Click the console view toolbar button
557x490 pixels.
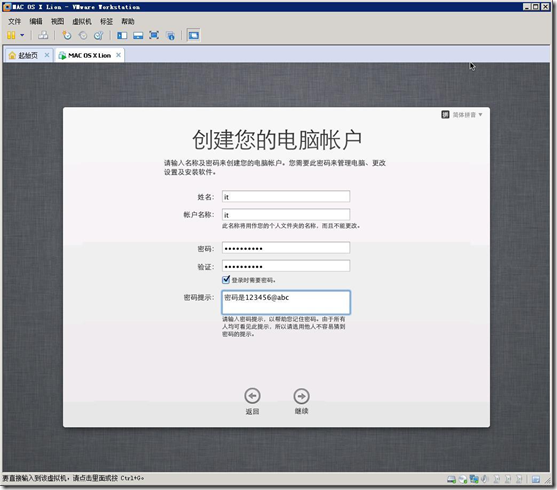point(194,35)
